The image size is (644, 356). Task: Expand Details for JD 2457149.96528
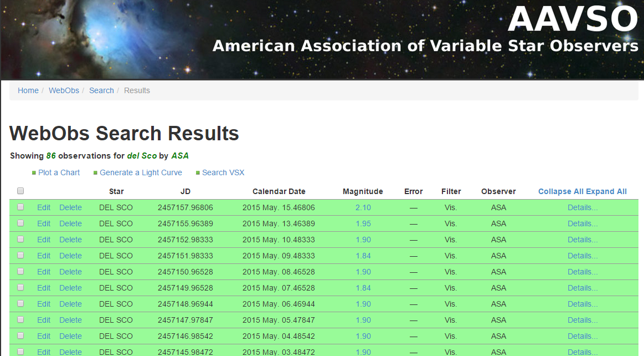pyautogui.click(x=583, y=288)
